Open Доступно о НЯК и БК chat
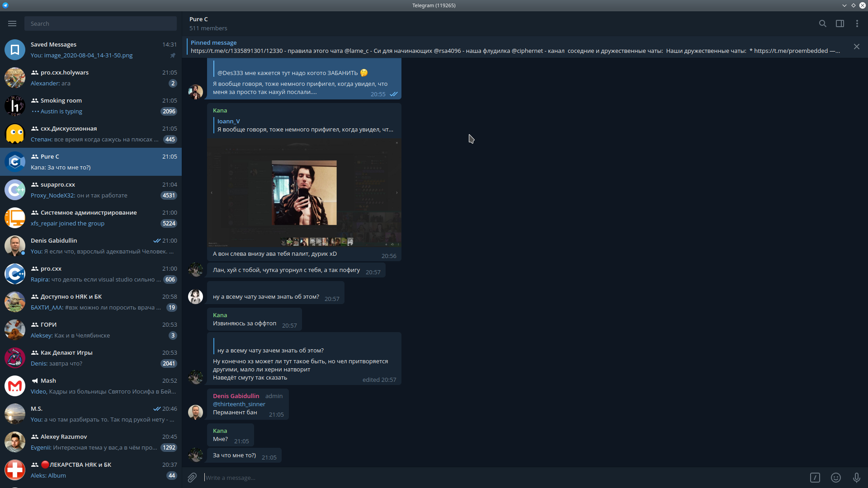The width and height of the screenshot is (868, 488). pos(91,302)
